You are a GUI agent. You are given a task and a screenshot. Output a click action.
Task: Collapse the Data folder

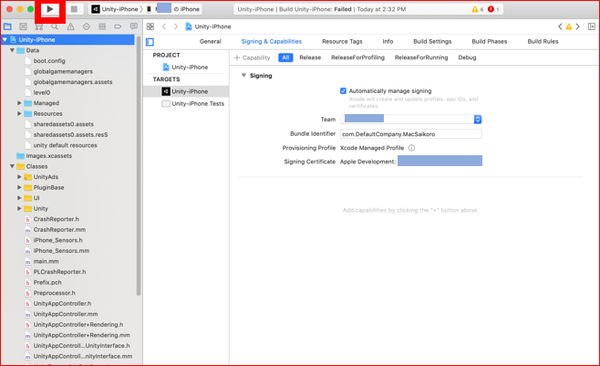click(x=12, y=50)
